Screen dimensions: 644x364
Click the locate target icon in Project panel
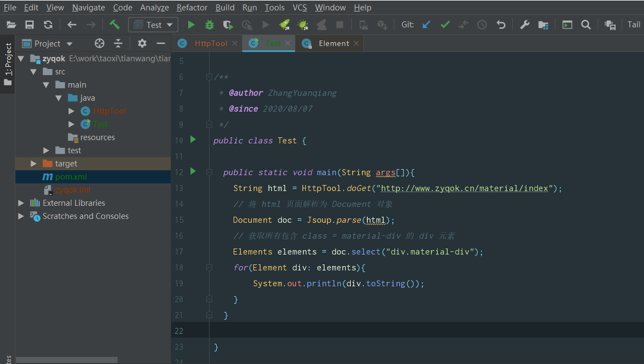[100, 43]
